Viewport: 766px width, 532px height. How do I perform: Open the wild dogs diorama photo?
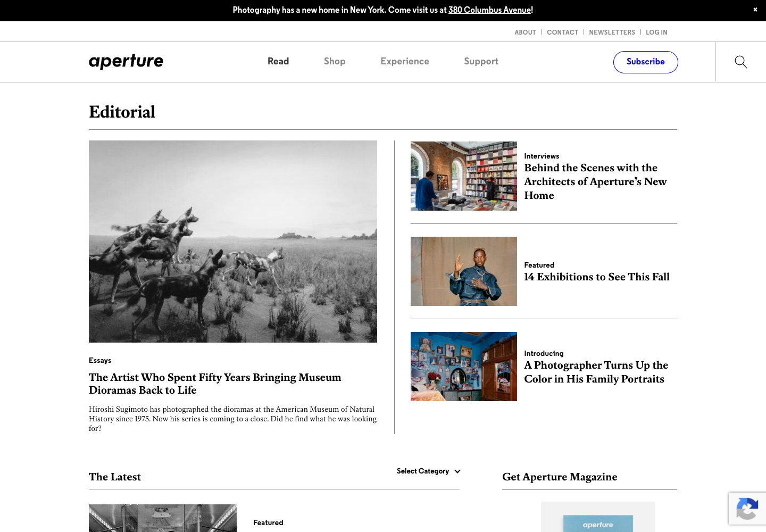point(233,242)
